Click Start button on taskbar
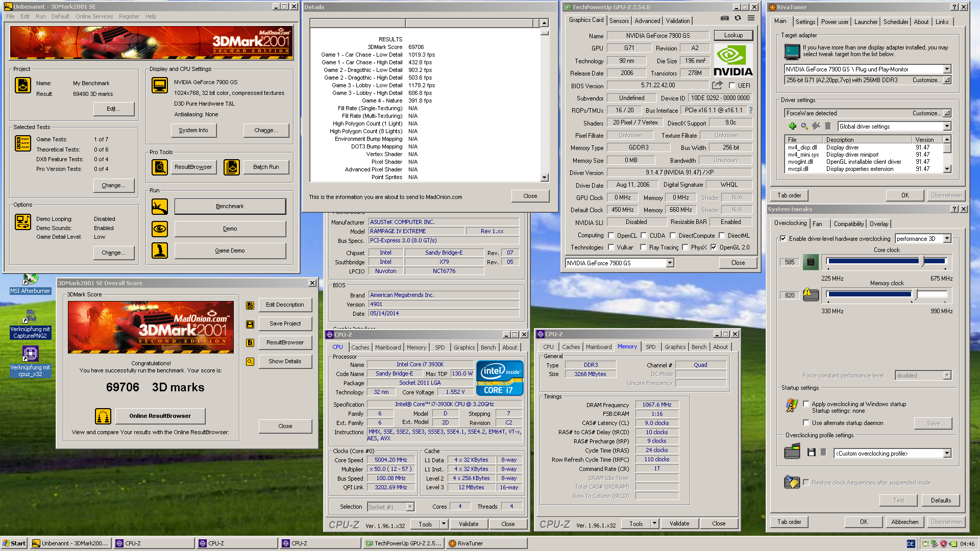The height and width of the screenshot is (551, 980). [14, 543]
